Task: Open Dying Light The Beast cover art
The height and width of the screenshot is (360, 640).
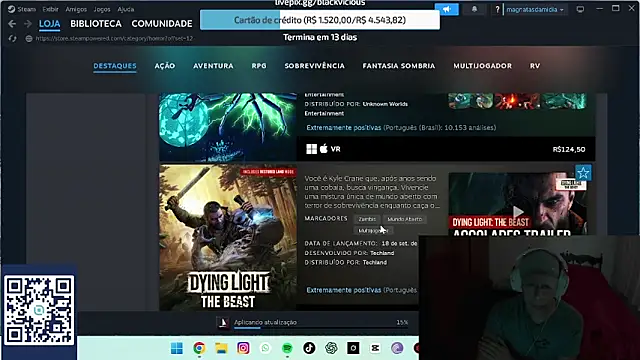Action: pyautogui.click(x=228, y=238)
